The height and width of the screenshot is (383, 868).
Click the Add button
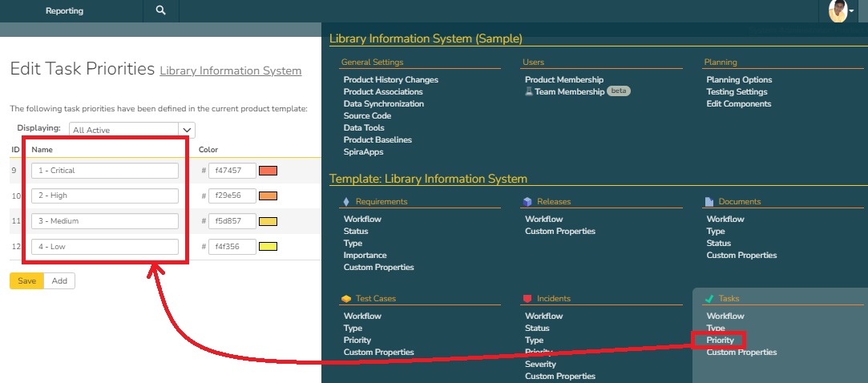click(x=59, y=280)
